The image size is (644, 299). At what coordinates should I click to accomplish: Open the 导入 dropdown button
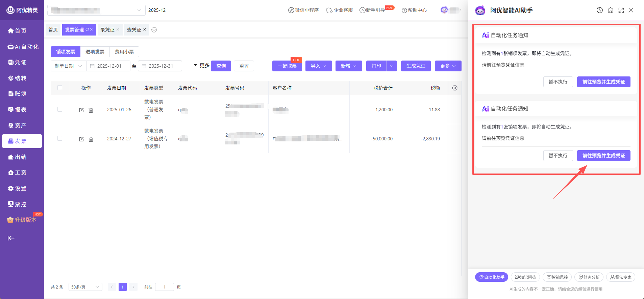pos(318,66)
